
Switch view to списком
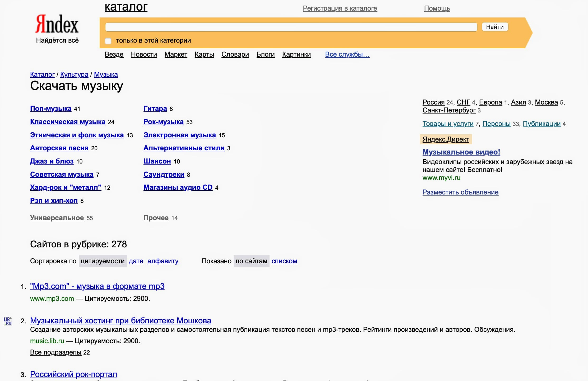click(x=284, y=261)
